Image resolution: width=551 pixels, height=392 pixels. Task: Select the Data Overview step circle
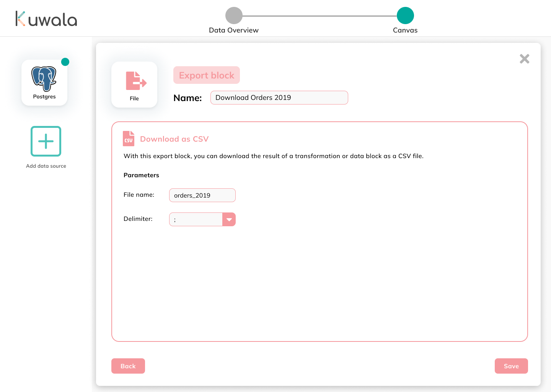pos(234,16)
